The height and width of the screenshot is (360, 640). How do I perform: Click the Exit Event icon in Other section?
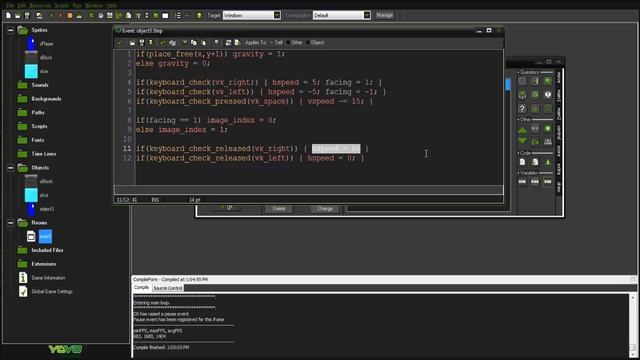point(548,129)
